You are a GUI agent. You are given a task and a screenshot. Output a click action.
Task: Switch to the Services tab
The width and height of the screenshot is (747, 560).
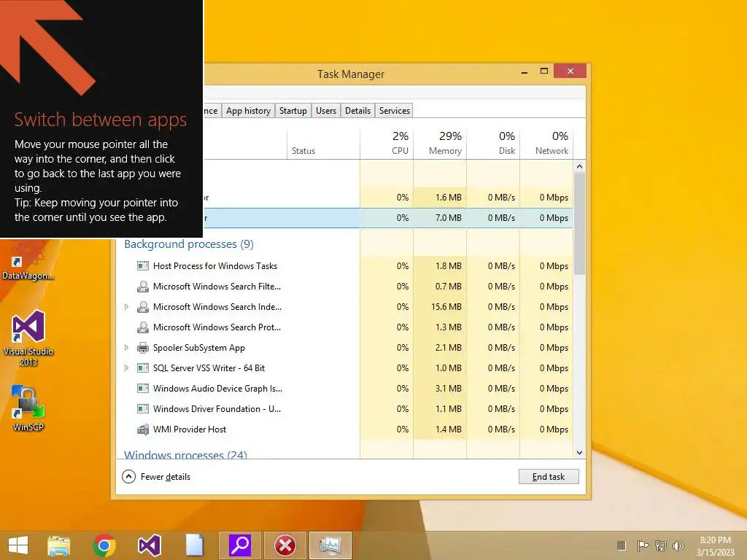tap(395, 111)
